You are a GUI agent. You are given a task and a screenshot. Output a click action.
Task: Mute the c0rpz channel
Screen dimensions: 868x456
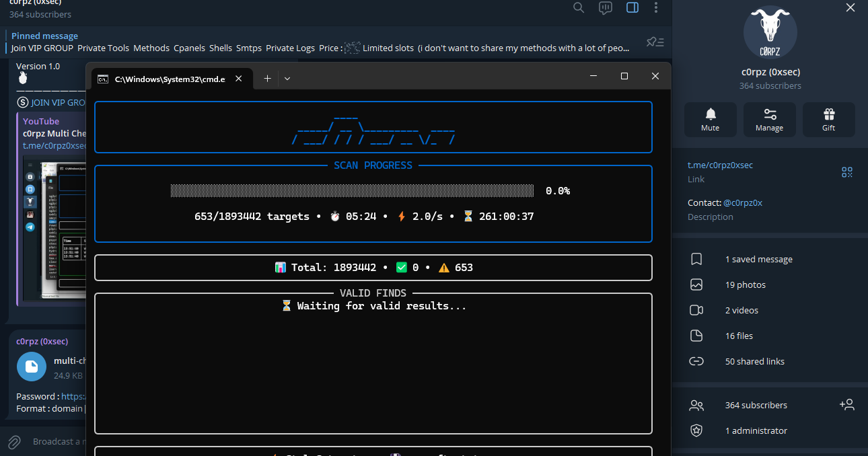(x=710, y=120)
